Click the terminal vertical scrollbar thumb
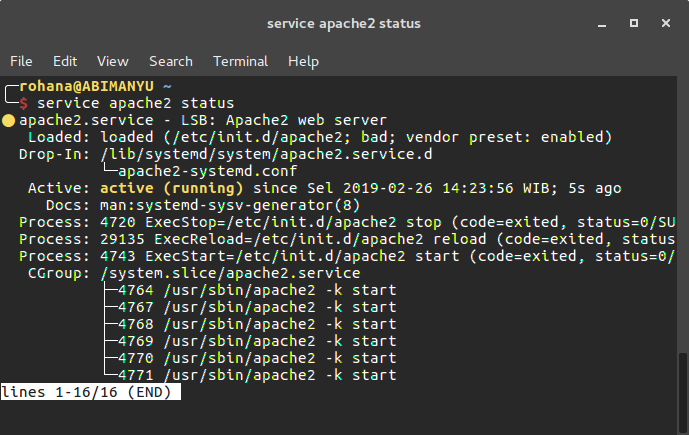This screenshot has width=689, height=435. click(682, 392)
